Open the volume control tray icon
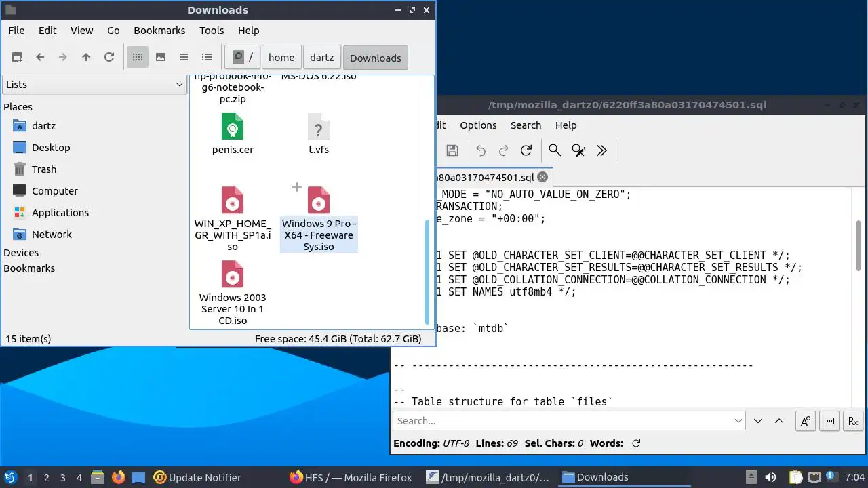 pos(770,477)
